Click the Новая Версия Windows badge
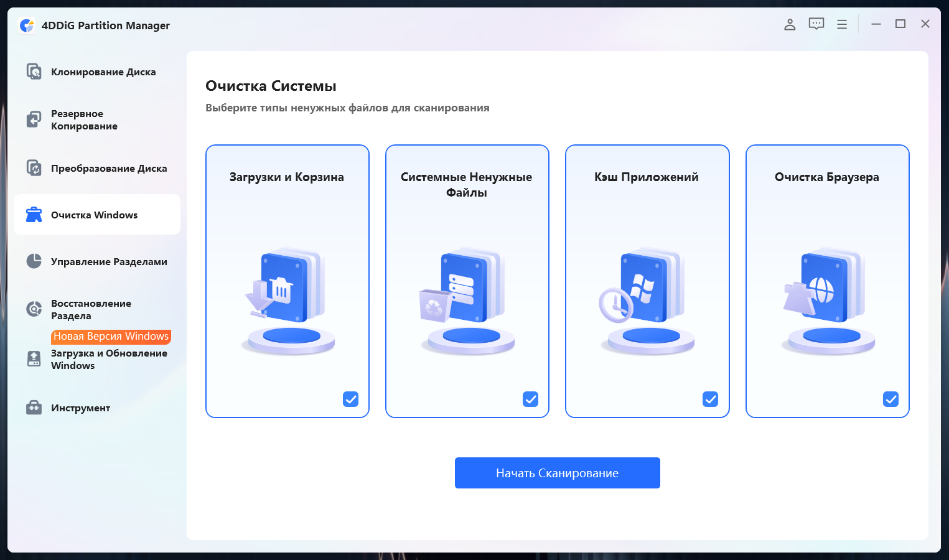 coord(111,336)
